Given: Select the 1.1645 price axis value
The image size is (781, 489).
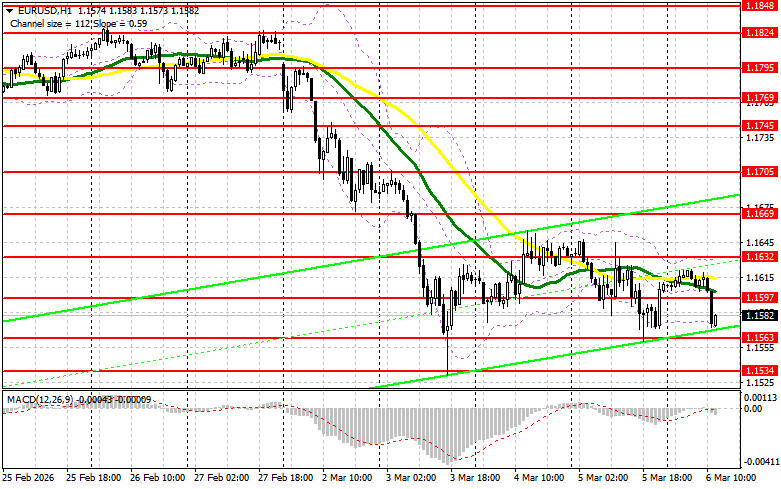Looking at the screenshot, I should coord(759,243).
